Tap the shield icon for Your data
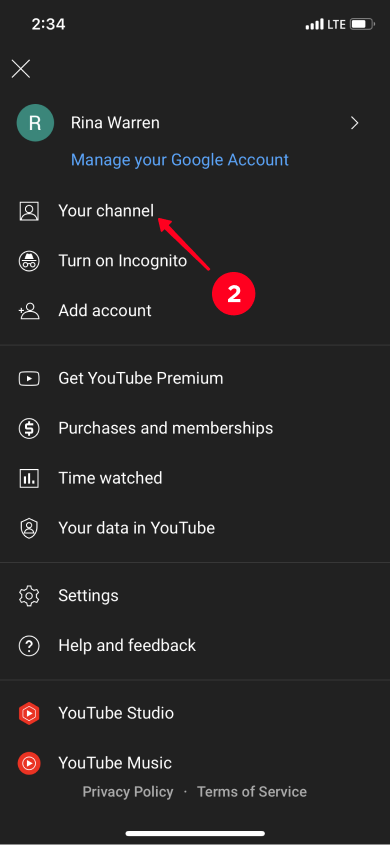Viewport: 390px width, 845px height. pyautogui.click(x=29, y=528)
